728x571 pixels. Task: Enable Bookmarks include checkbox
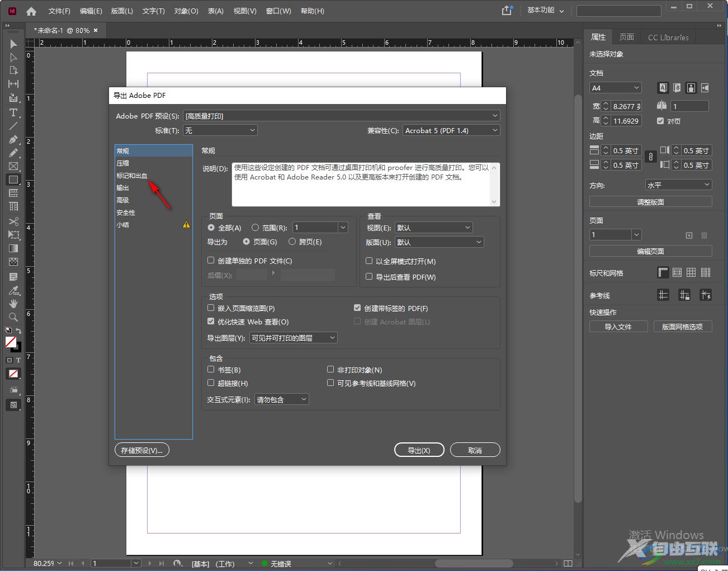click(x=211, y=369)
